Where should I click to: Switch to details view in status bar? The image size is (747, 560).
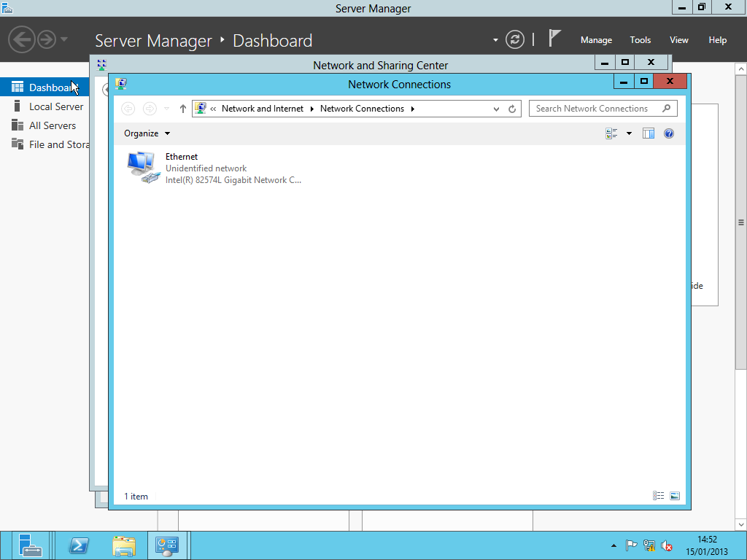pyautogui.click(x=659, y=496)
